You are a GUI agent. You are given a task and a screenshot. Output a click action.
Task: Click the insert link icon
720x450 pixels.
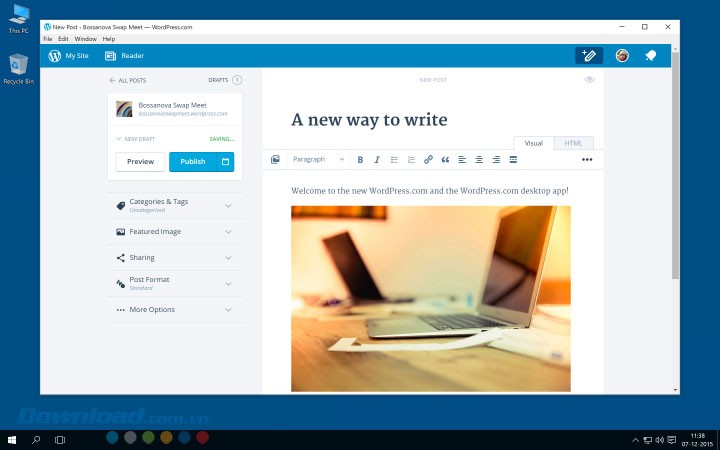tap(428, 160)
